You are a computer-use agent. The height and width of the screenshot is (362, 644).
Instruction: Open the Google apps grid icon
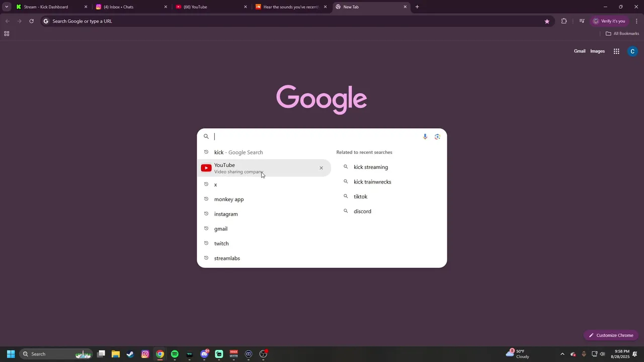(x=616, y=51)
